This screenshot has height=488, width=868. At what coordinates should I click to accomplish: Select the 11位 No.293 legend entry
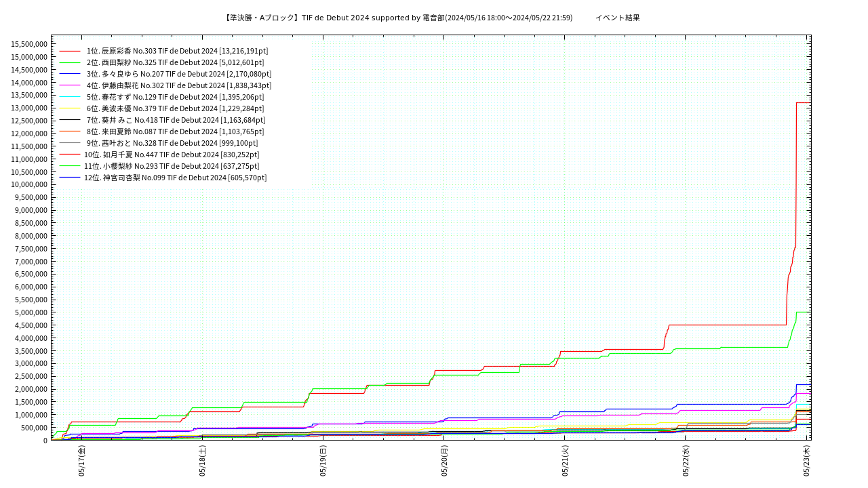[172, 166]
